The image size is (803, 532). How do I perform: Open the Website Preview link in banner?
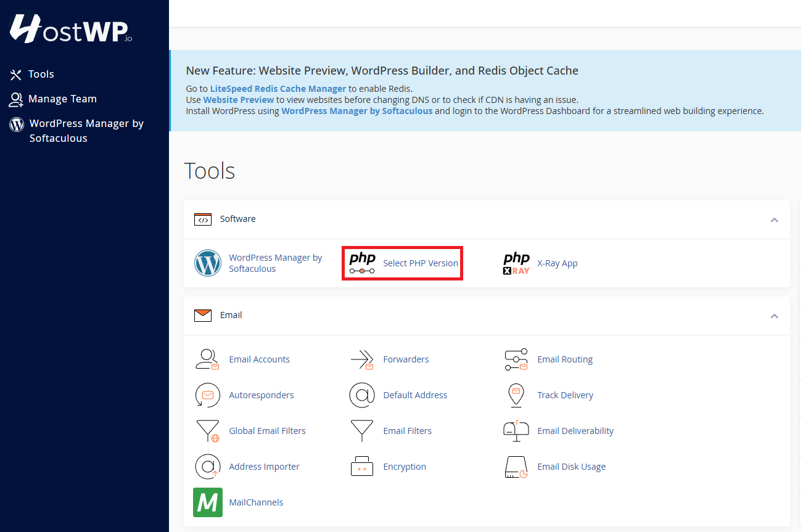pyautogui.click(x=238, y=100)
